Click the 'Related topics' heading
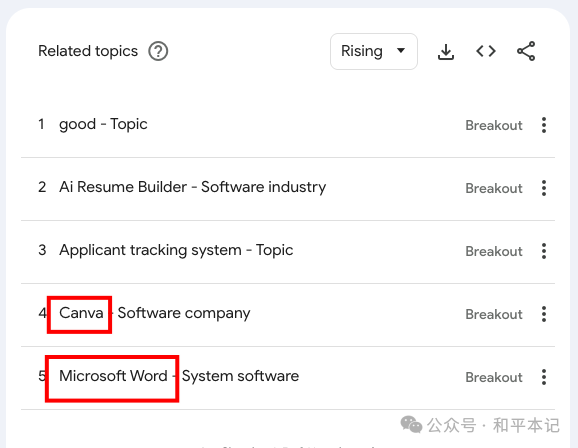Screen dimensions: 578x448 (x=88, y=51)
